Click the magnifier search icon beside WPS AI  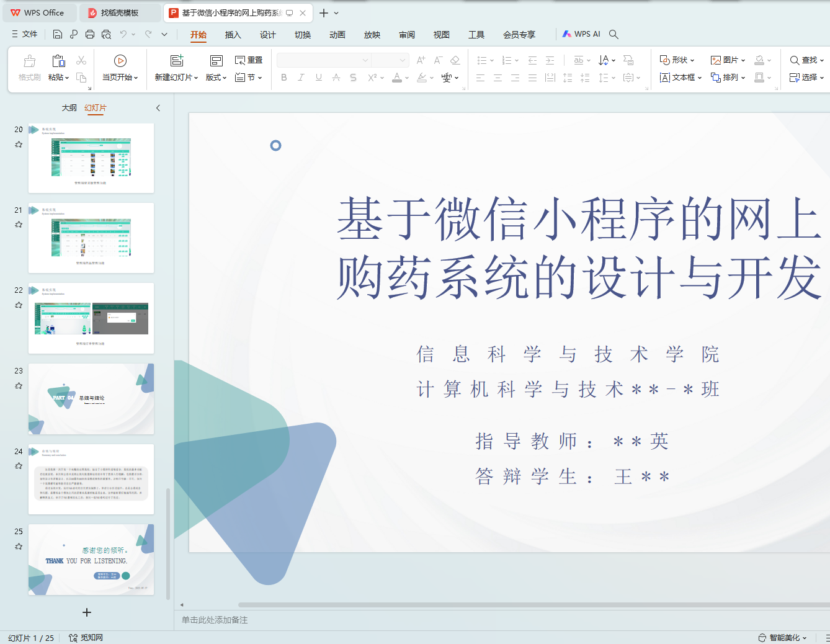(614, 34)
